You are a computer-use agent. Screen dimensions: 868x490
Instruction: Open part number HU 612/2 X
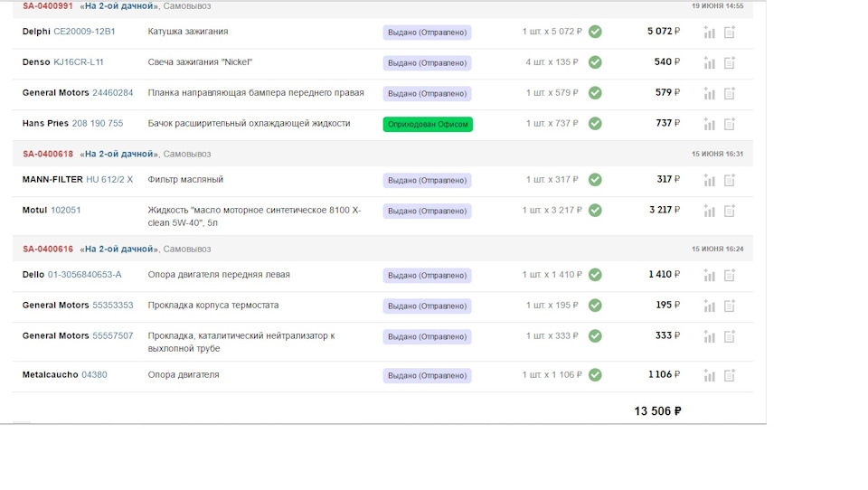(109, 180)
